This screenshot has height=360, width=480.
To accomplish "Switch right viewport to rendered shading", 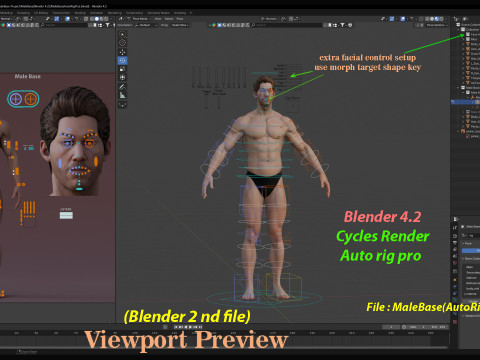I will [441, 19].
